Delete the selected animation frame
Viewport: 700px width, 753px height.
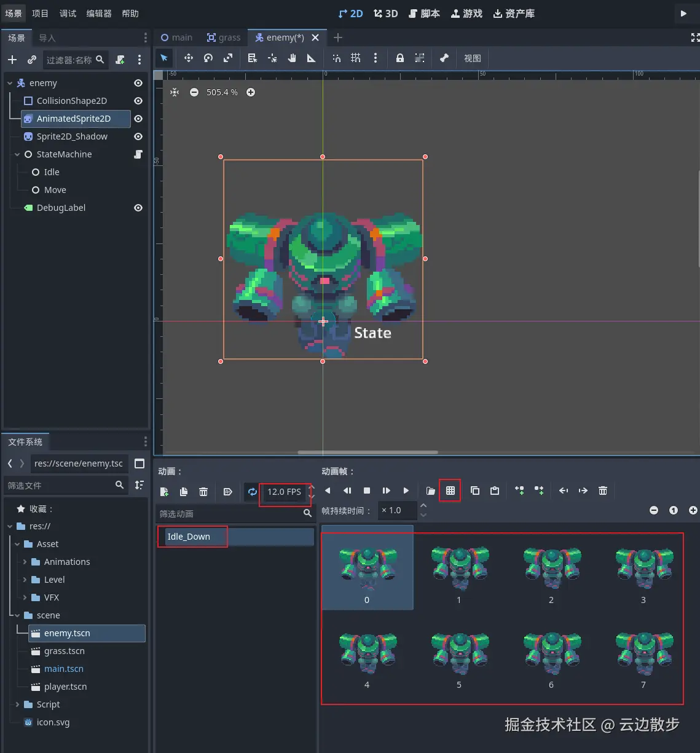[603, 491]
